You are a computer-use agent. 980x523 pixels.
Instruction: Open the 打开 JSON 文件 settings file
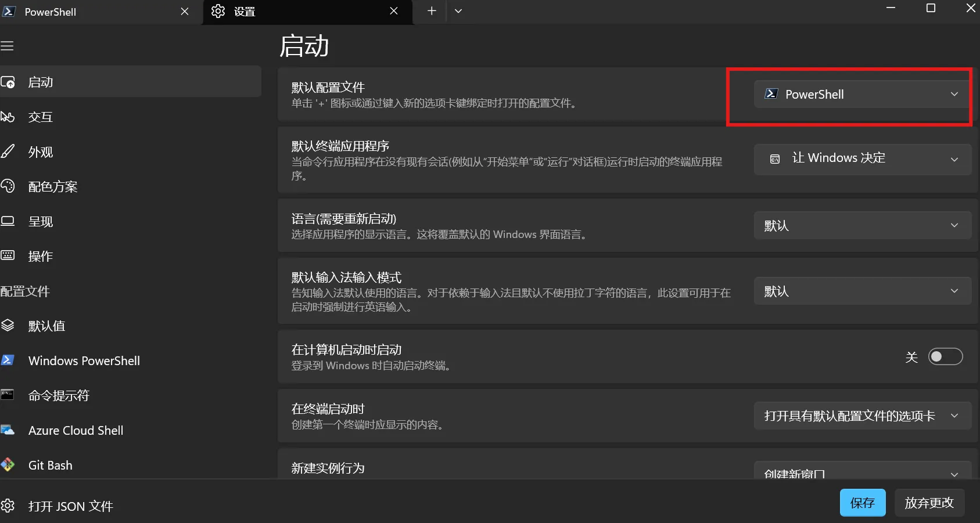point(70,506)
